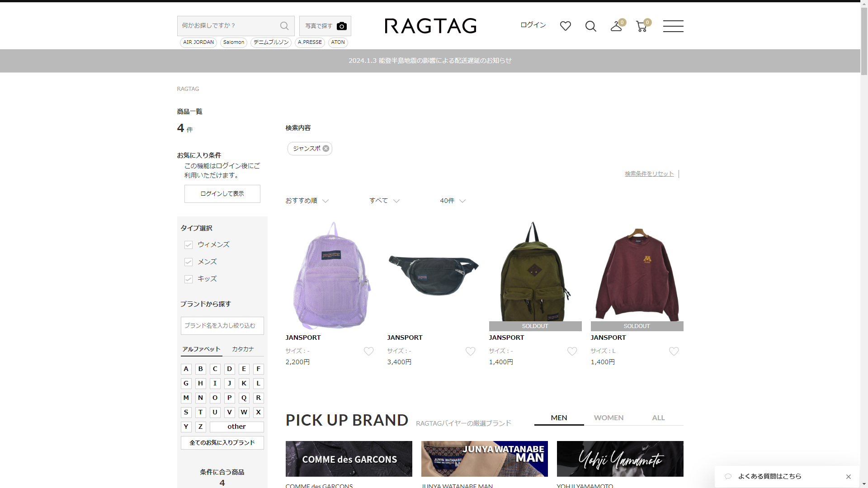Check the キッズ type checkbox
The height and width of the screenshot is (488, 868).
tap(189, 279)
